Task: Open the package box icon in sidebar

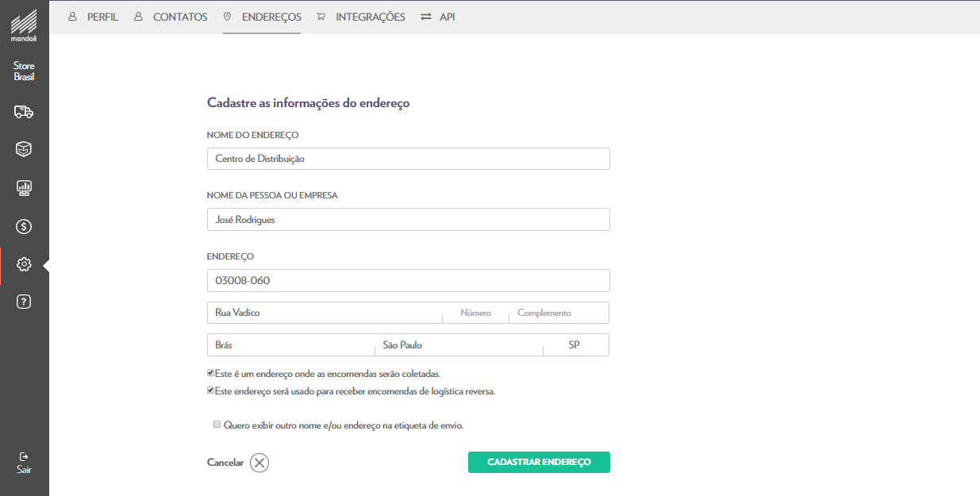Action: click(24, 149)
